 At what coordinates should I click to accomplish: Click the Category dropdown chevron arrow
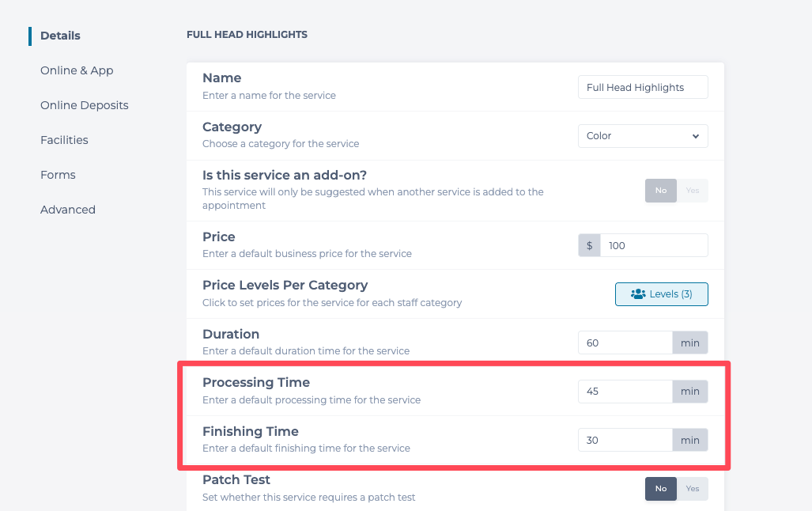696,136
